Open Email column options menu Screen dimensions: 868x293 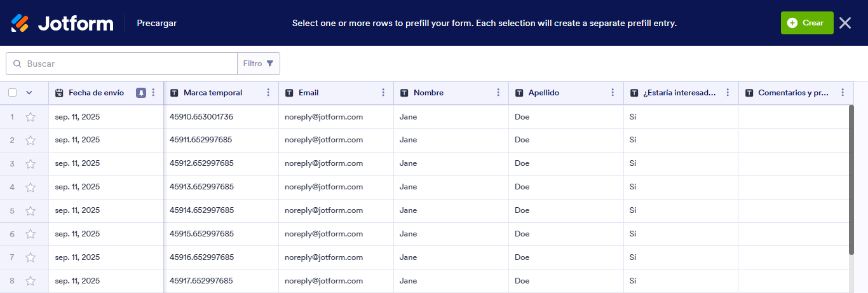383,93
